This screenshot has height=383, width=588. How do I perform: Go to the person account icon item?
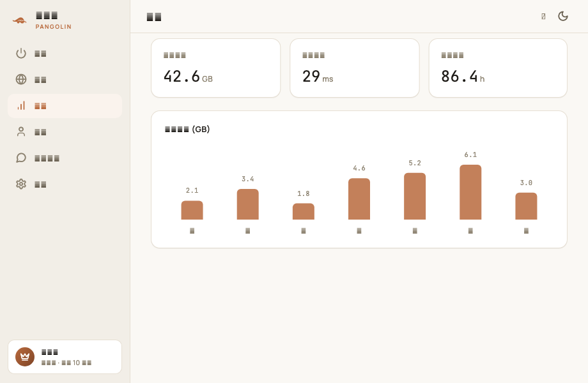tap(65, 132)
